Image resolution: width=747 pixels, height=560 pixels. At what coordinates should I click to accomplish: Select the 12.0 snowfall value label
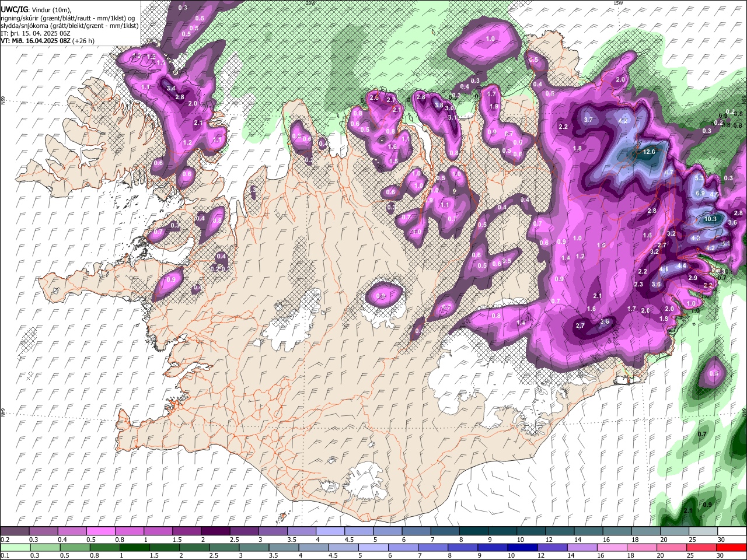tap(649, 152)
